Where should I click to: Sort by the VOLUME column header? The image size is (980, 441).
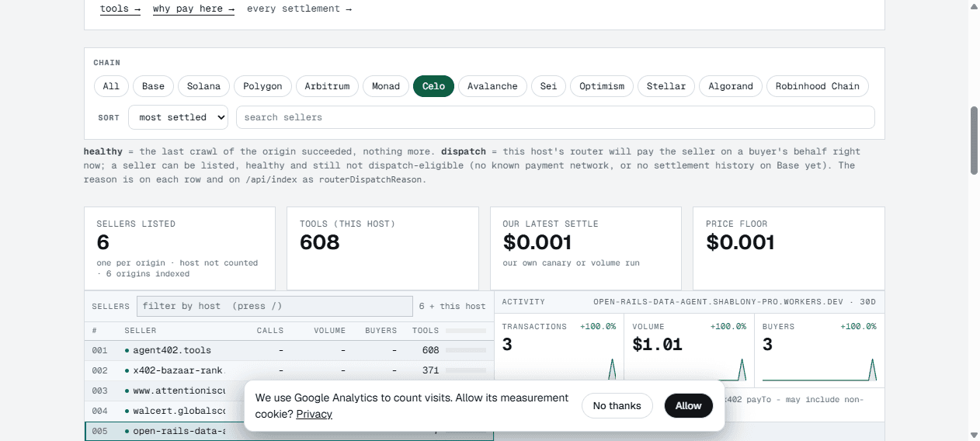[x=329, y=331]
